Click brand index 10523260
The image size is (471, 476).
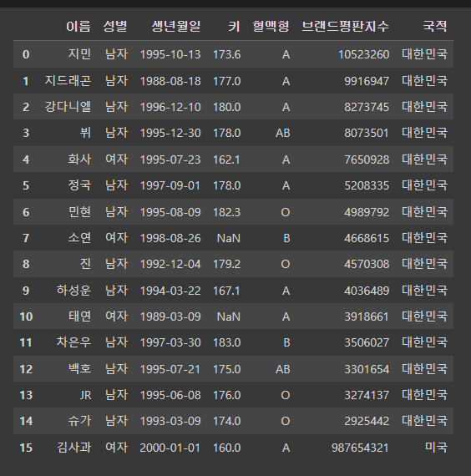pyautogui.click(x=364, y=54)
